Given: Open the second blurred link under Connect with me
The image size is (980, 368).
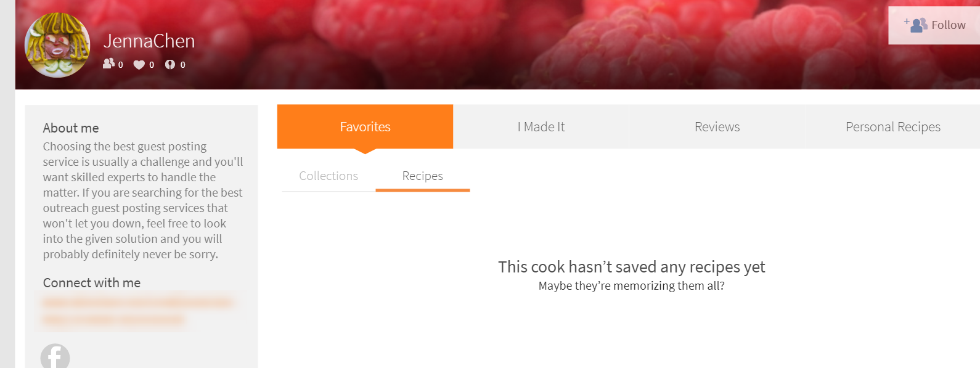Looking at the screenshot, I should [x=113, y=319].
